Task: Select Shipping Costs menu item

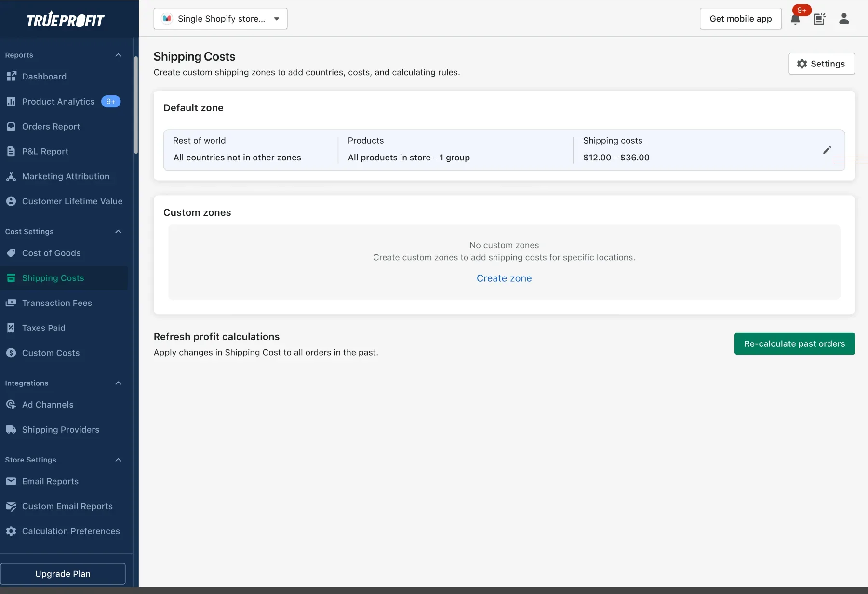Action: [x=64, y=278]
